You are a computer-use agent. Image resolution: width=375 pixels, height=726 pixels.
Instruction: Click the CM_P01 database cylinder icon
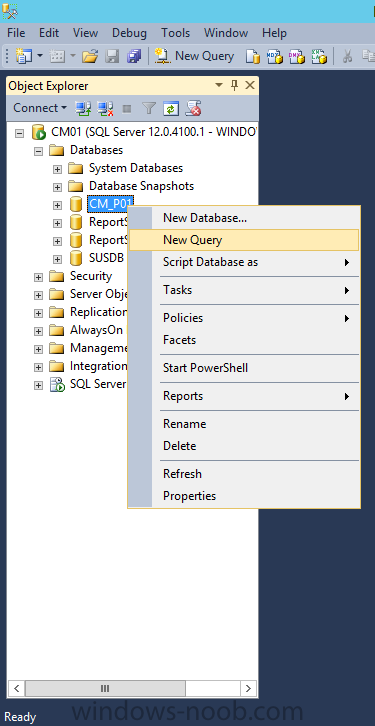coord(76,204)
